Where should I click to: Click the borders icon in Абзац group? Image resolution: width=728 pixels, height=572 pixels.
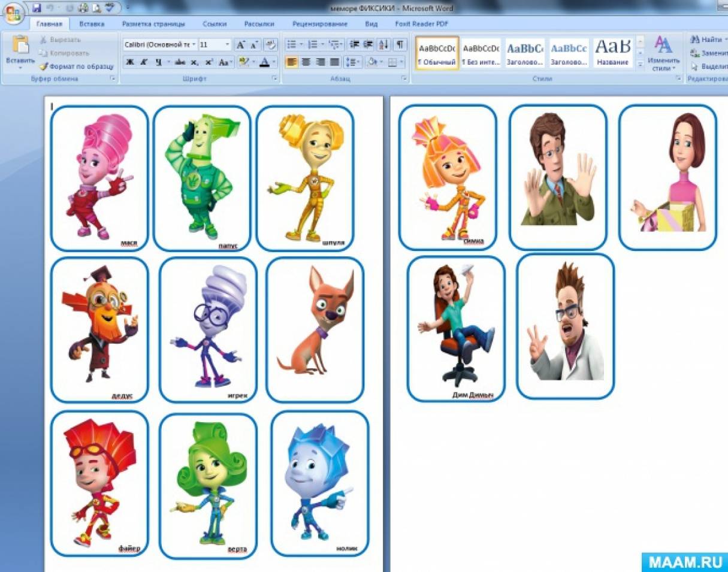394,62
